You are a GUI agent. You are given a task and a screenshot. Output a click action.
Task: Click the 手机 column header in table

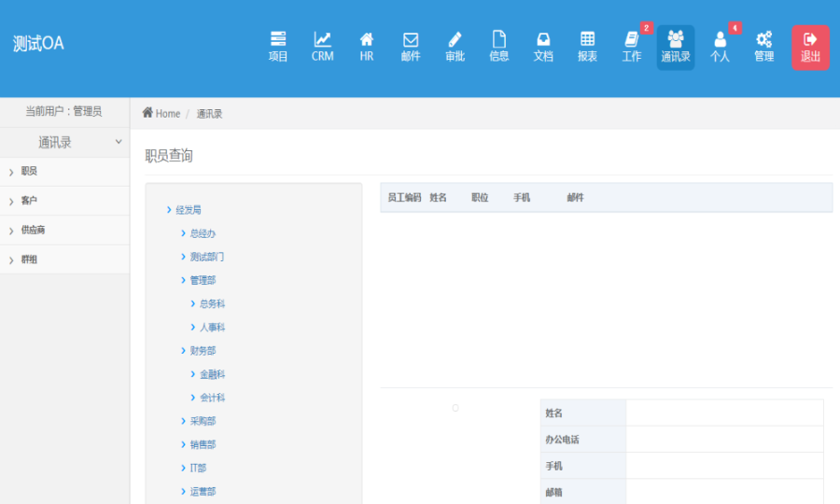tap(522, 198)
